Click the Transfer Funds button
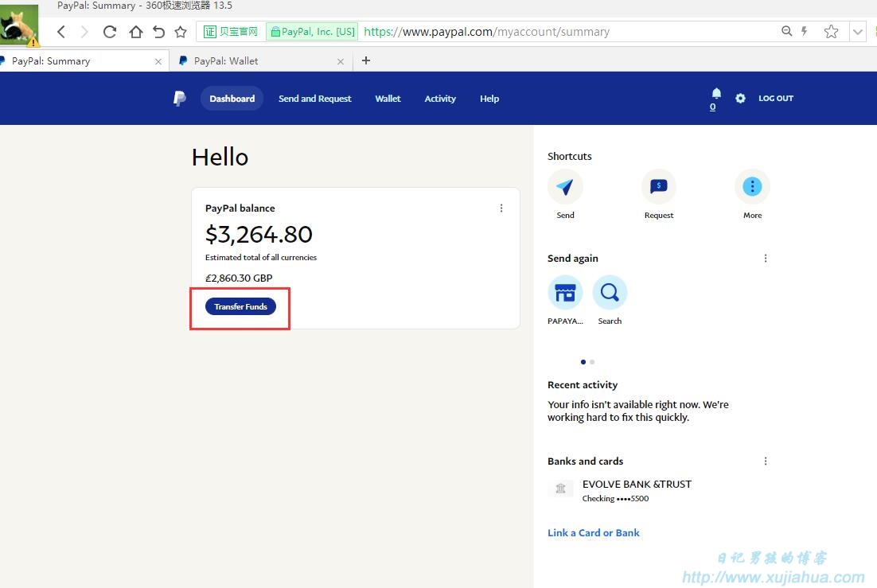 [x=240, y=306]
